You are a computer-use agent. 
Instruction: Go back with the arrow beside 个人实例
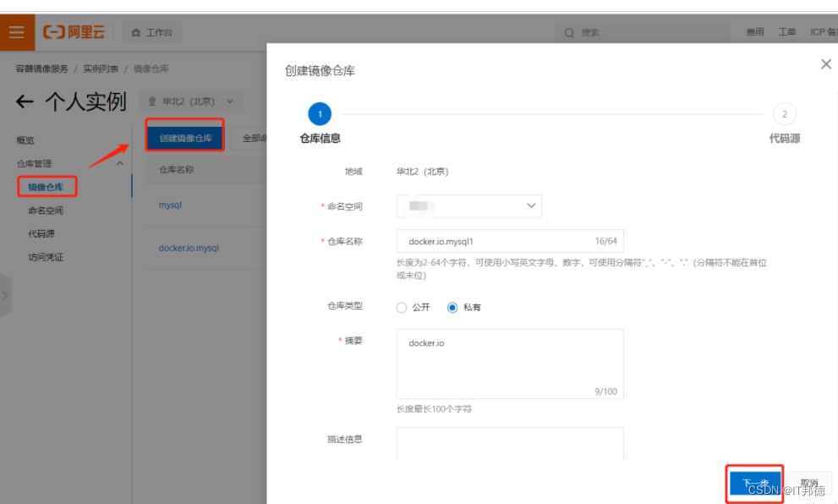25,102
